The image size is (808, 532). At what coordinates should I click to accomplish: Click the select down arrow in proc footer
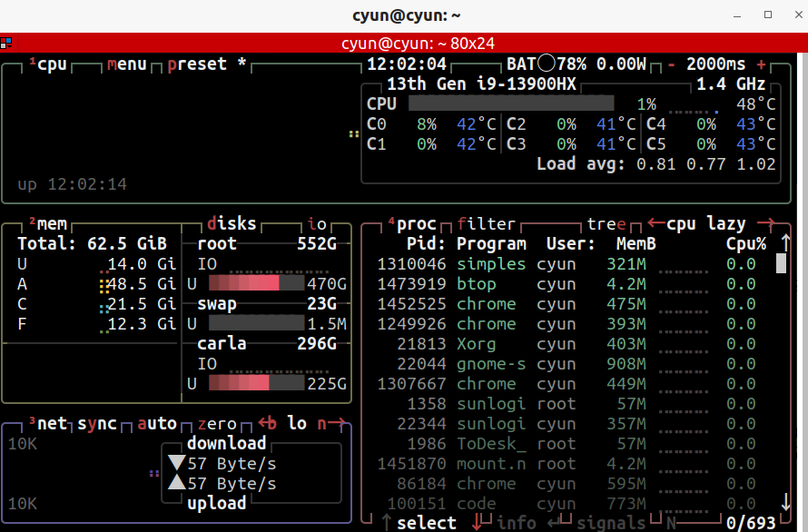(x=477, y=522)
